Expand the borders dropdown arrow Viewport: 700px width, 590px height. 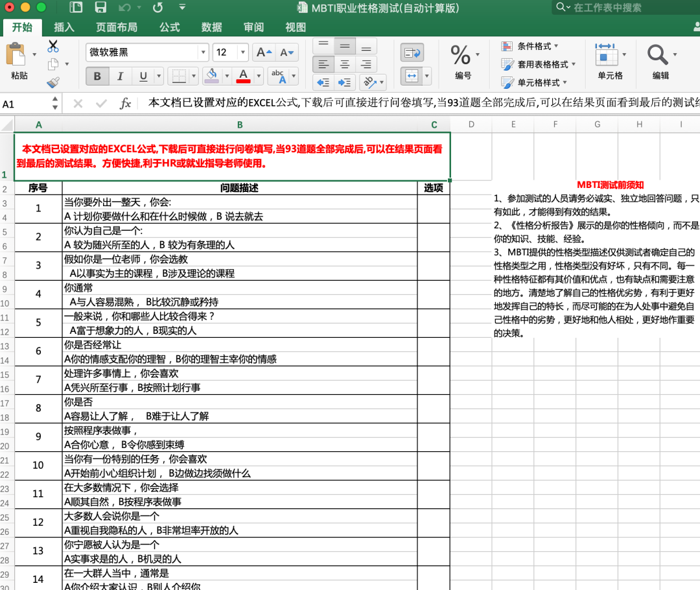193,76
